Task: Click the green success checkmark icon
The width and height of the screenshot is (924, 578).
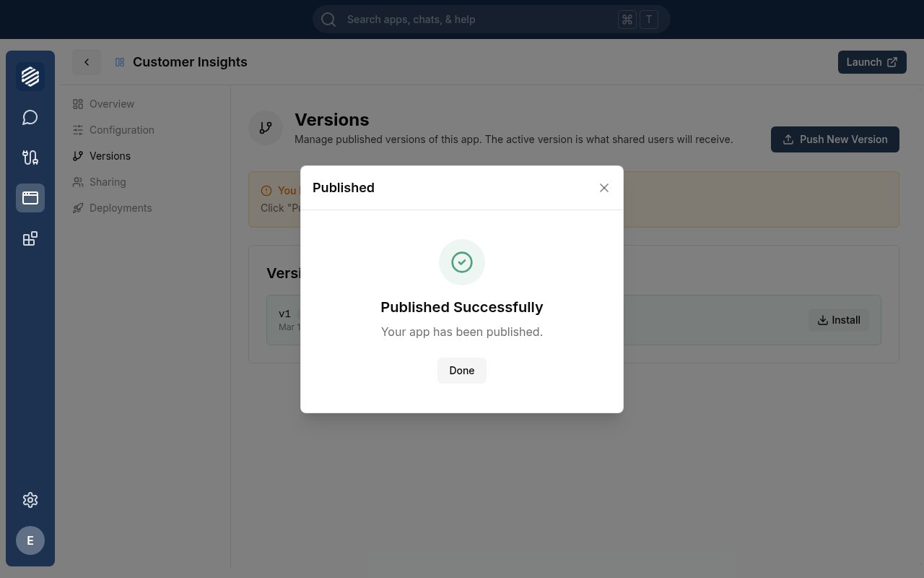Action: 462,262
